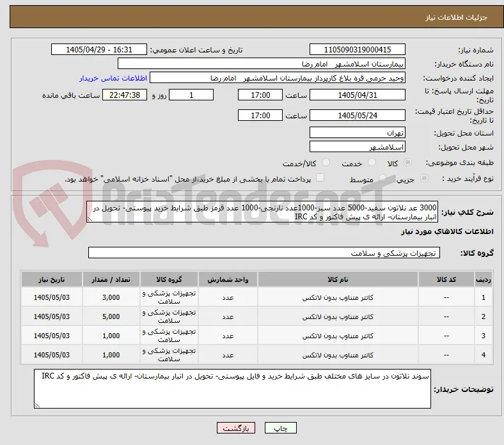This screenshot has width=504, height=445.
Task: Click quantity 3,000 in row 1
Action: [111, 297]
